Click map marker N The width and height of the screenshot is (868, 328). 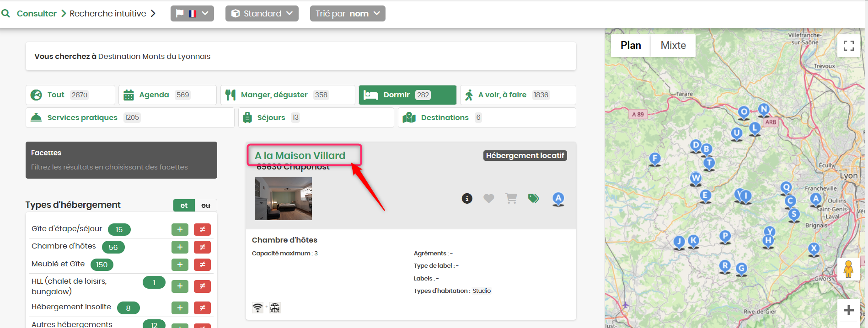(x=764, y=110)
